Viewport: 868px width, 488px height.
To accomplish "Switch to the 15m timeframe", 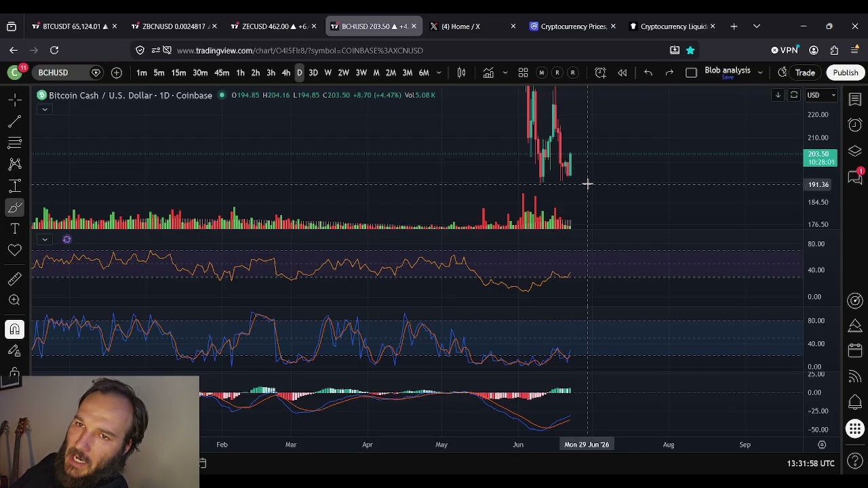I will 178,73.
